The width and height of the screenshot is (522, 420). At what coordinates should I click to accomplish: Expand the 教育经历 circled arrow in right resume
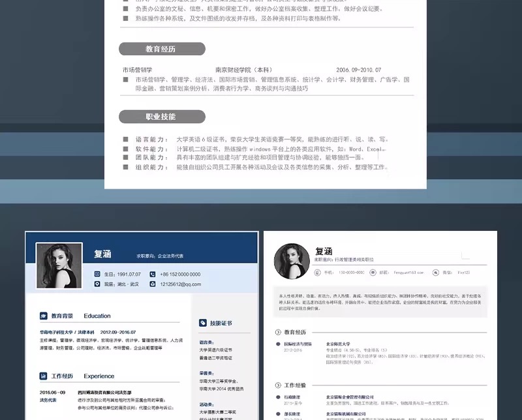[278, 332]
